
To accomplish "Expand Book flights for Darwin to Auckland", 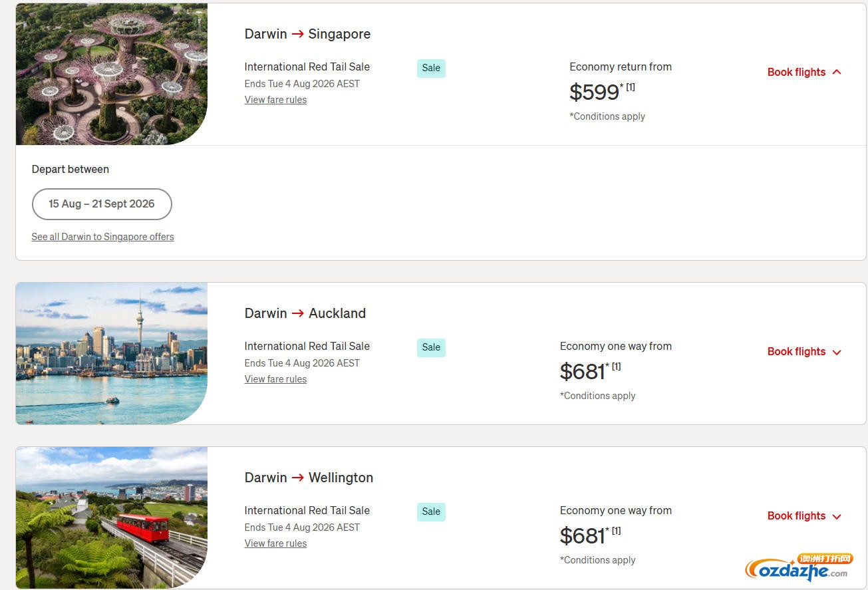I will tap(804, 351).
